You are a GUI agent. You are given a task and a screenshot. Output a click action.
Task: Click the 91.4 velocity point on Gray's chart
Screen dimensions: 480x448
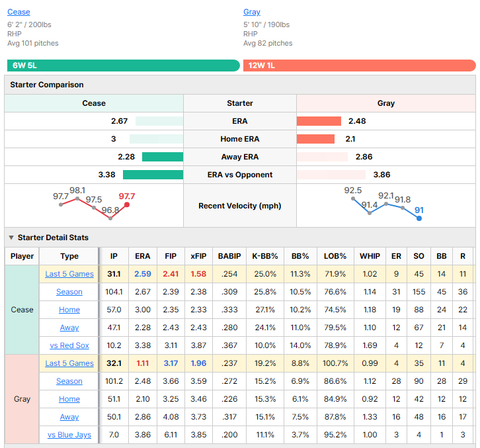tap(370, 213)
